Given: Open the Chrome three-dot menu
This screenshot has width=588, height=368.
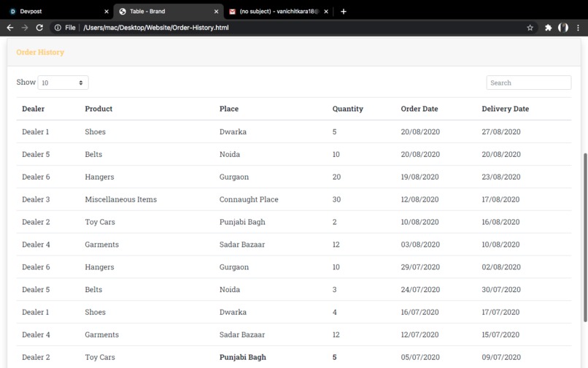Looking at the screenshot, I should (578, 28).
